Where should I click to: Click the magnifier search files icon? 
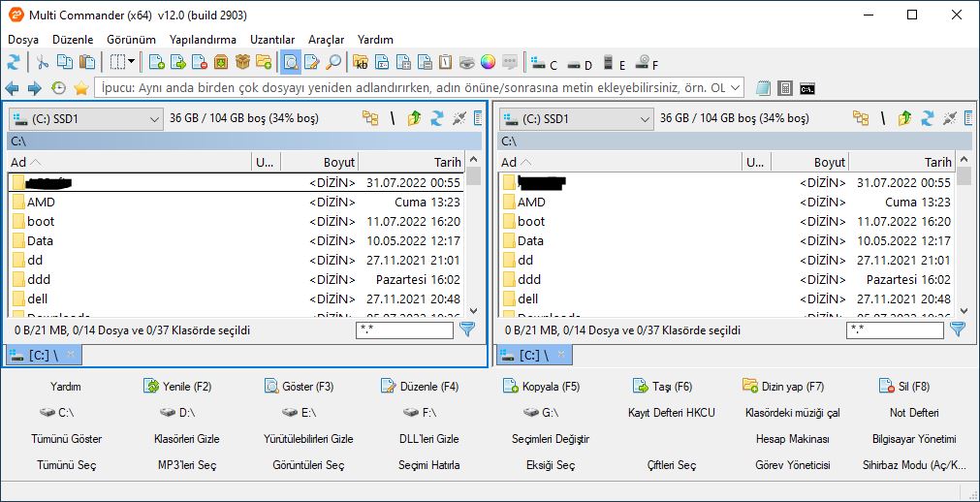pos(333,62)
